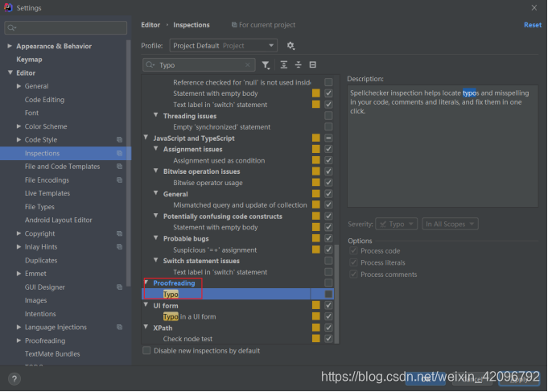The image size is (548, 392).
Task: Click the inspections 'Typo' search field
Action: point(200,65)
